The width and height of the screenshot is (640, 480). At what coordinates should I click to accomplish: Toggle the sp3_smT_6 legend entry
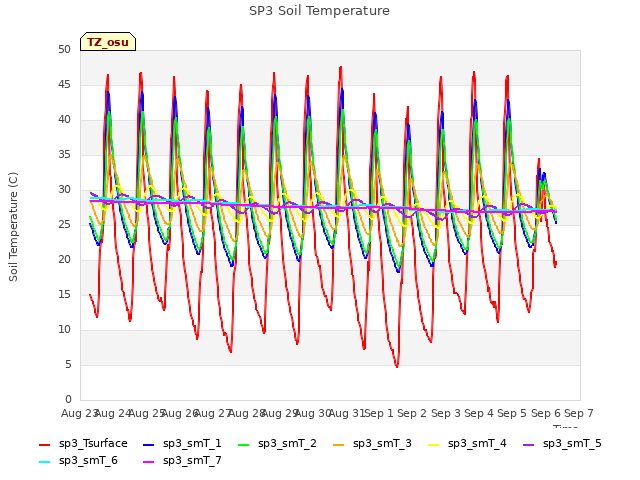pos(78,461)
